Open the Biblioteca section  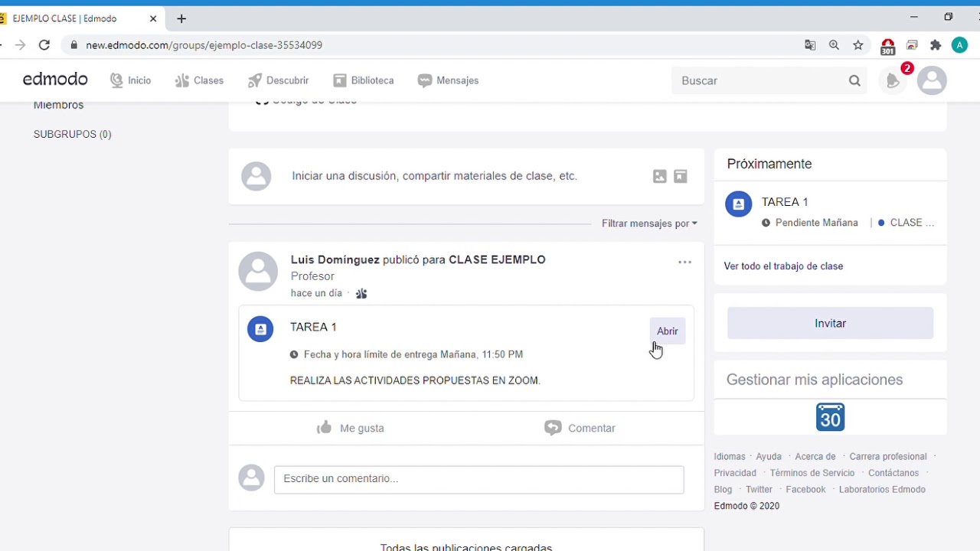[x=363, y=80]
